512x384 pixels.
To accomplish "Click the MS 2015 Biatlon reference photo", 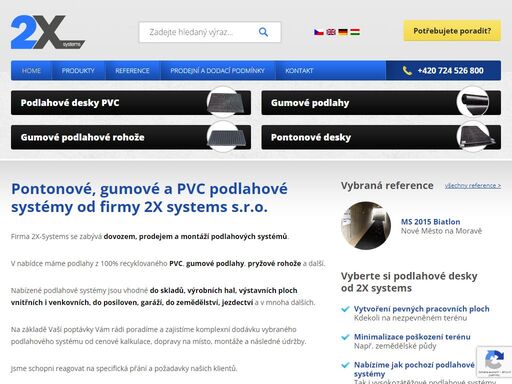I will [366, 226].
